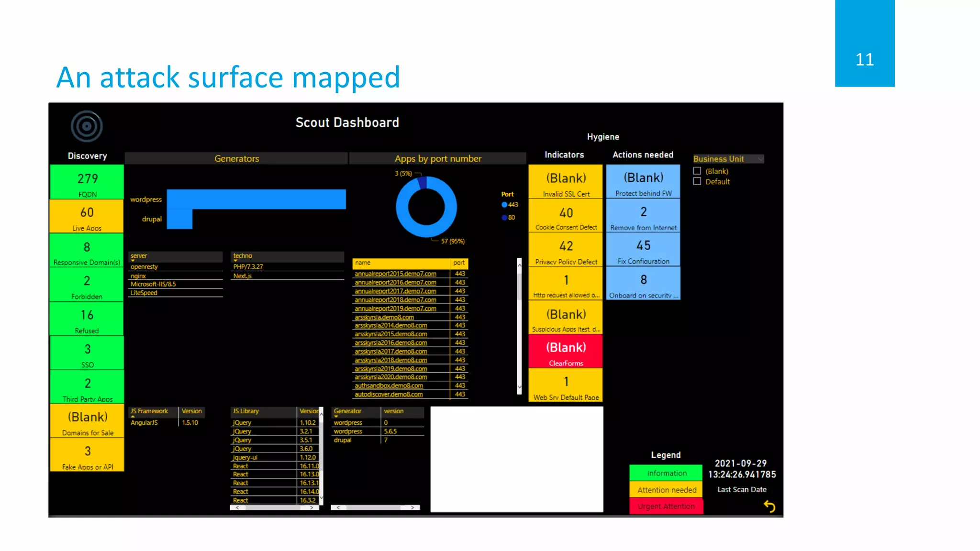Click the sort arrow under the server header

pos(133,261)
